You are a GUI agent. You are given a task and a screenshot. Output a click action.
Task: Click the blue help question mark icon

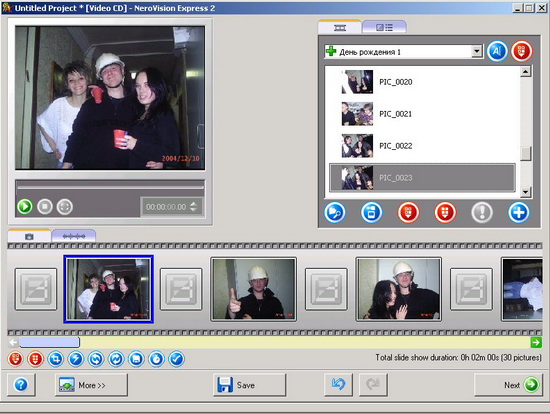coord(21,385)
